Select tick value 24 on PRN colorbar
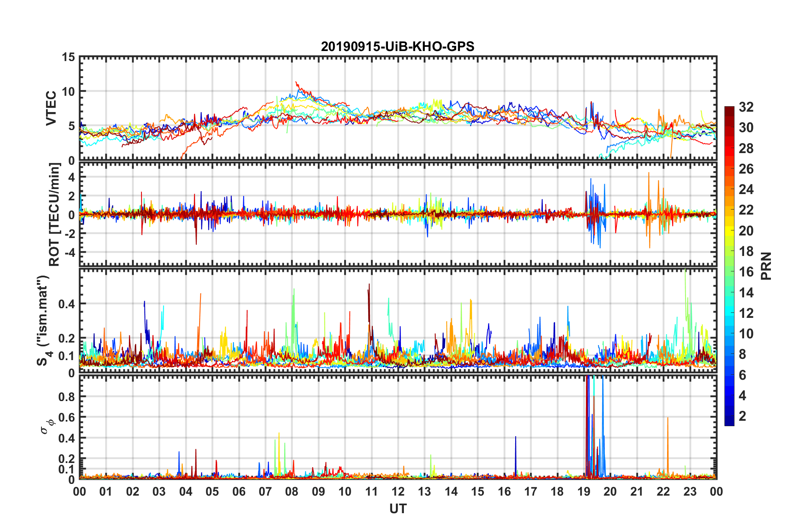This screenshot has width=796, height=532. [746, 189]
